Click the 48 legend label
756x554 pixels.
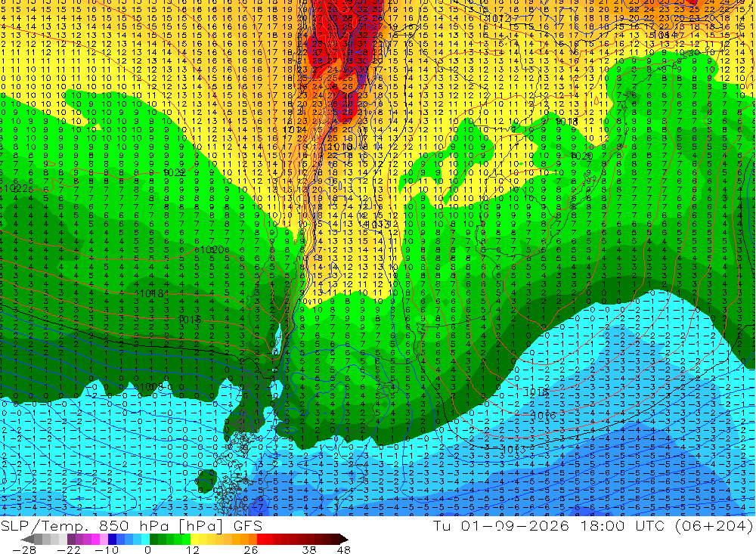click(x=343, y=549)
